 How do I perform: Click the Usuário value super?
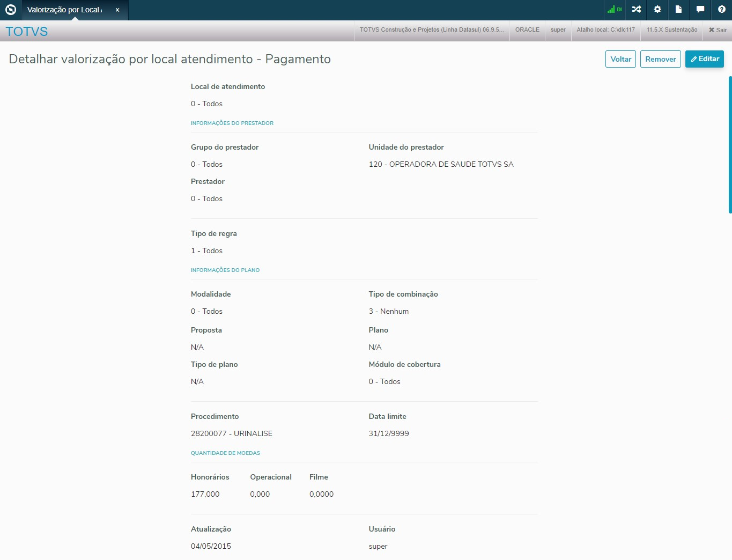pos(378,546)
